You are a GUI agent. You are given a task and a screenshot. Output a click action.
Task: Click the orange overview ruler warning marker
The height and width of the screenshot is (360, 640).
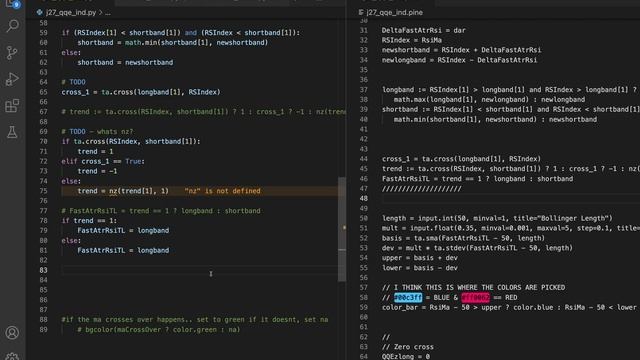click(344, 227)
